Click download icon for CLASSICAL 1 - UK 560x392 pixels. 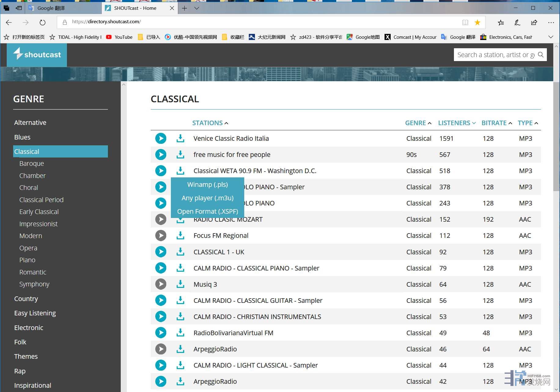coord(180,252)
